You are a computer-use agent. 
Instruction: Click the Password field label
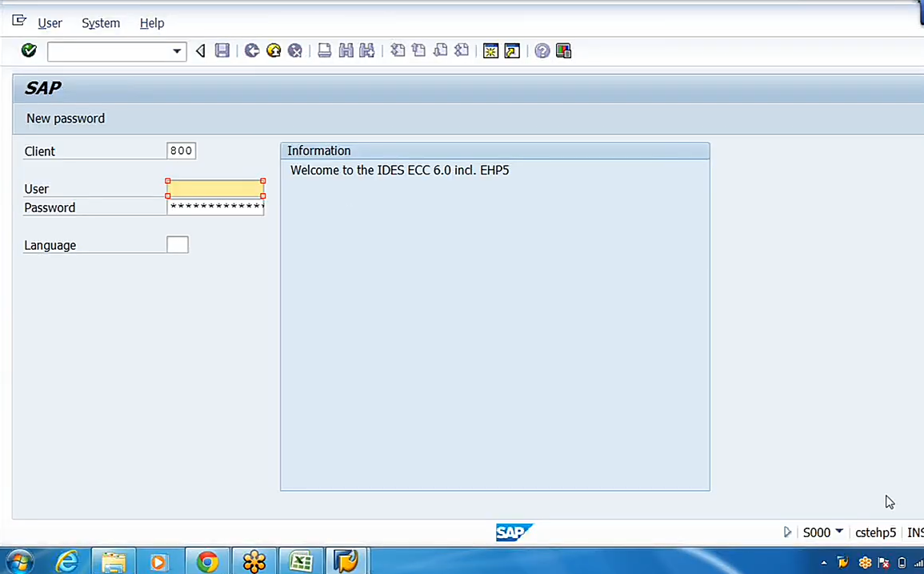[x=50, y=207]
